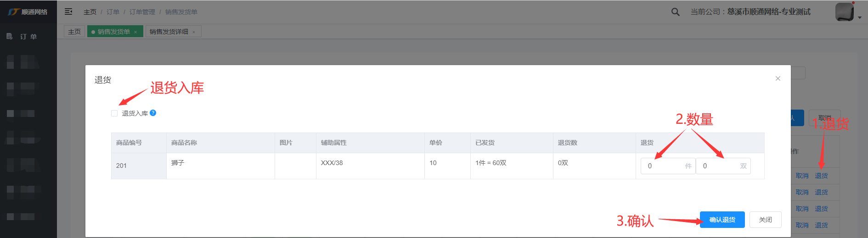Click the blue help icon beside 退货入库
Viewport: 868px width, 238px height.
click(153, 113)
